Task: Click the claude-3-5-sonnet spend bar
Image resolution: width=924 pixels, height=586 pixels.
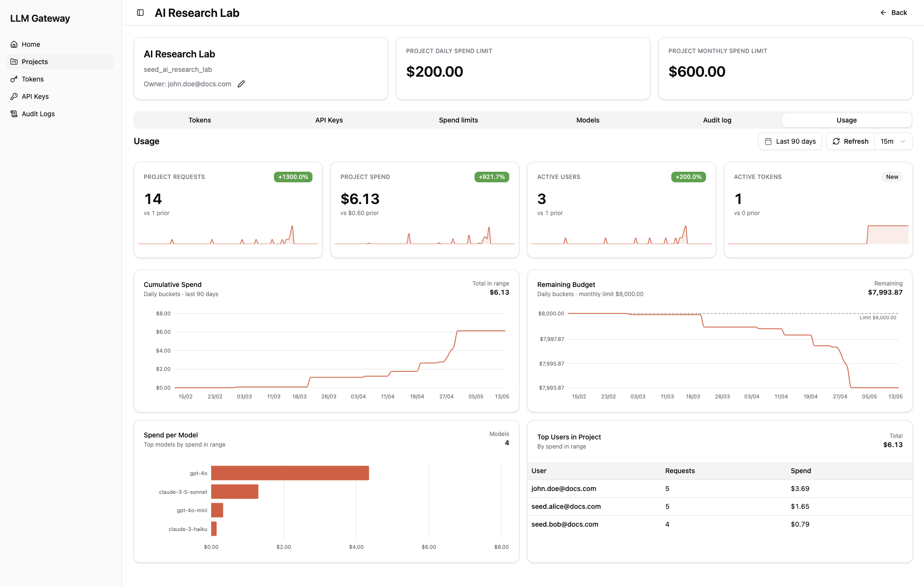Action: pyautogui.click(x=235, y=491)
